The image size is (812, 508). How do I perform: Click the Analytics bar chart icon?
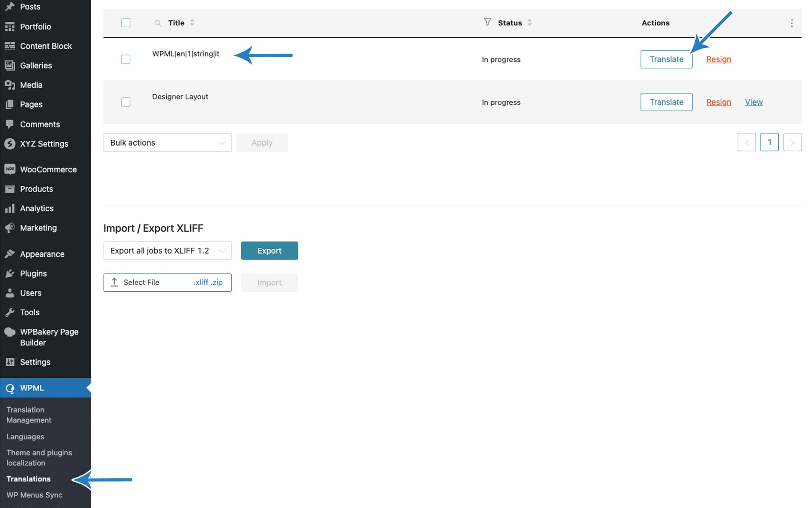[10, 208]
